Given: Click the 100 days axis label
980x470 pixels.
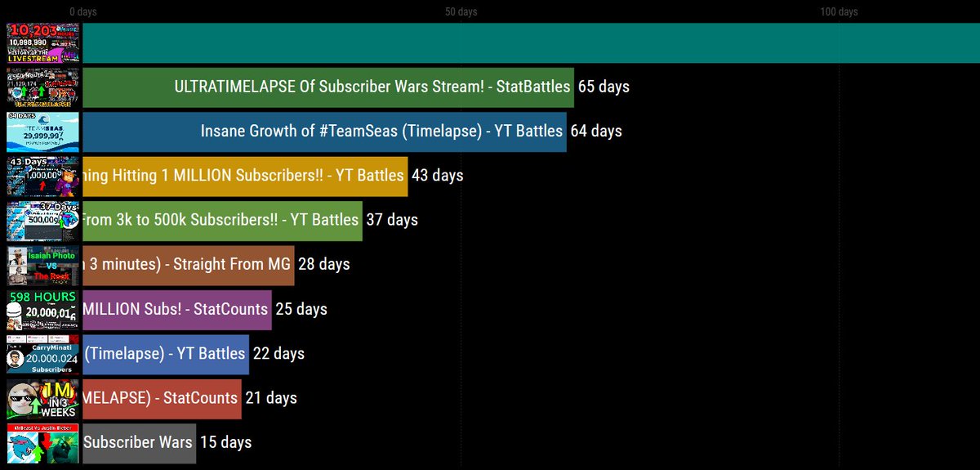Looking at the screenshot, I should click(x=839, y=12).
